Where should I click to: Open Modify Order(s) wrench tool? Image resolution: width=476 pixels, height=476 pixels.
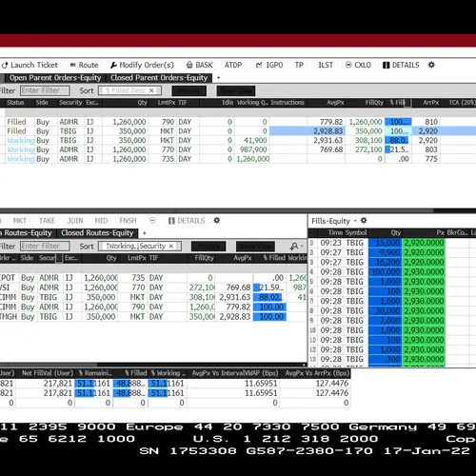[x=142, y=65]
